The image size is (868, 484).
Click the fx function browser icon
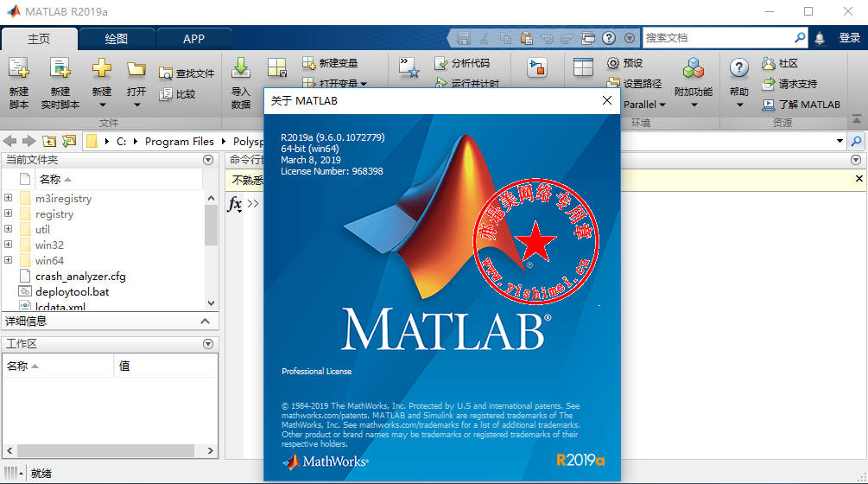click(235, 204)
